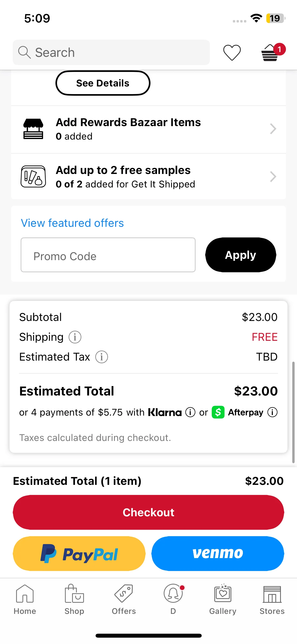Open the favorites heart icon
Viewport: 297px width, 644px height.
click(x=232, y=52)
